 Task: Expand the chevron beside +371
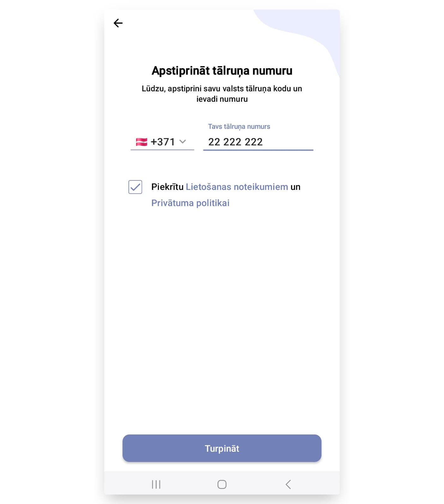183,142
